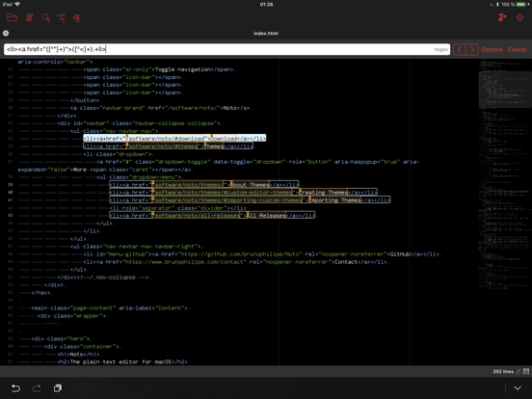Viewport: 532px width, 399px height.
Task: Click the ul class="dropdown-menu" line
Action: (x=139, y=177)
